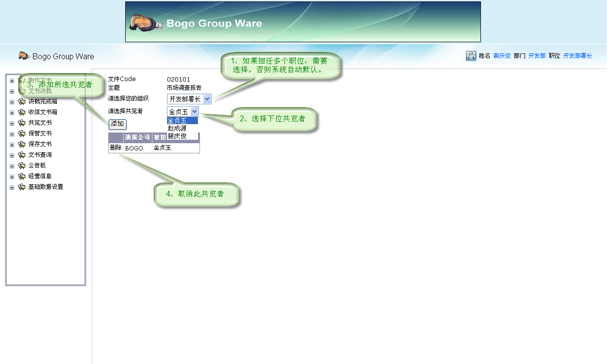Expand the 文书查询 tree node

pos(11,155)
